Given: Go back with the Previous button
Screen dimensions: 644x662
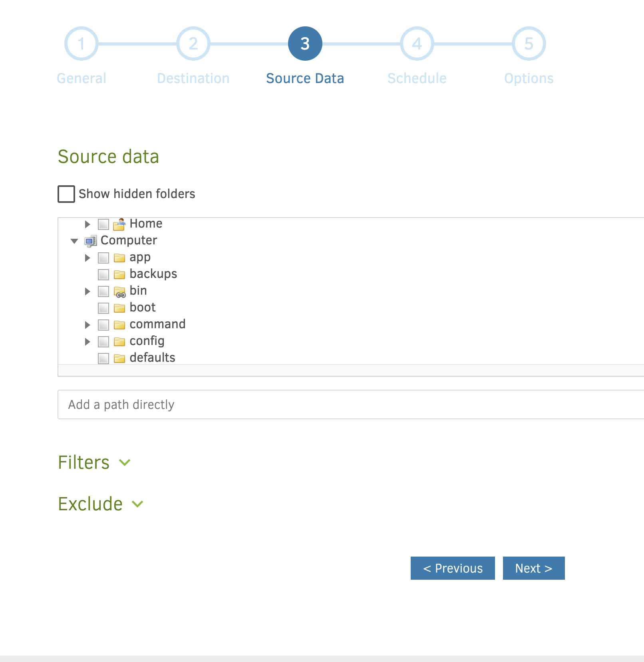Looking at the screenshot, I should [452, 568].
